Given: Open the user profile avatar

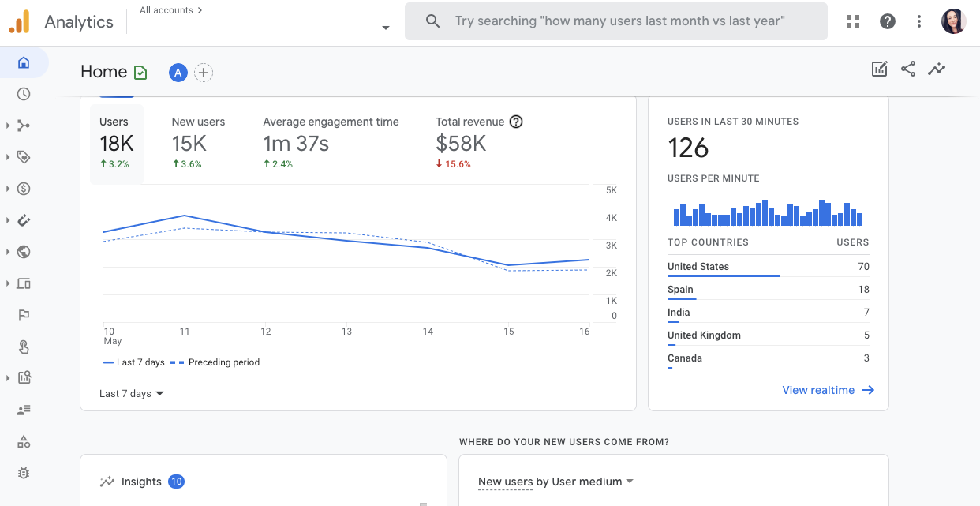Looking at the screenshot, I should 954,21.
